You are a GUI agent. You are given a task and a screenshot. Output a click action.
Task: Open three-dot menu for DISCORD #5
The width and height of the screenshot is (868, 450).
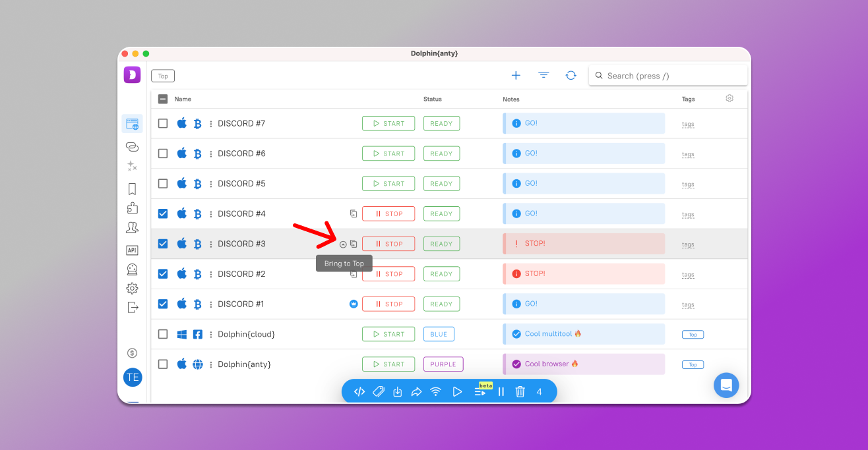tap(211, 184)
